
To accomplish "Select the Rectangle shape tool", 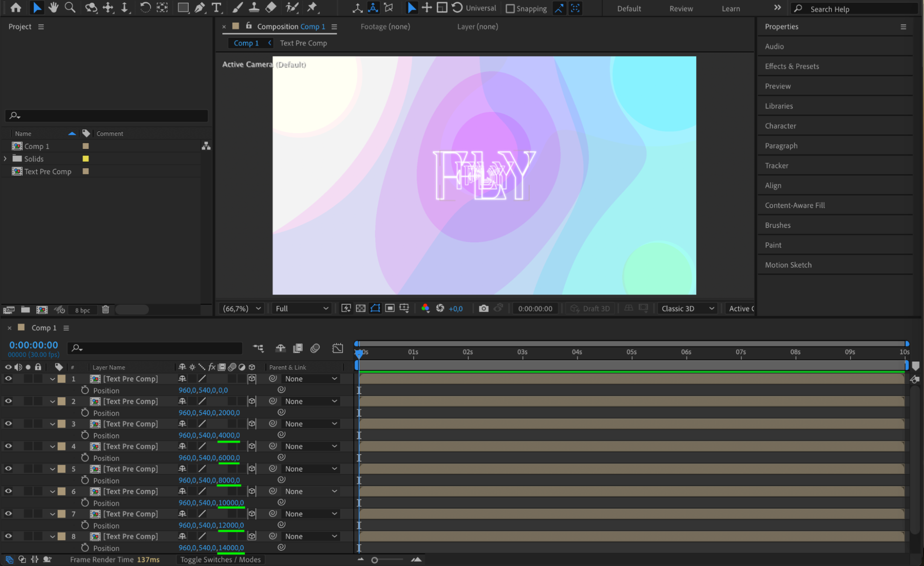I will (x=183, y=8).
